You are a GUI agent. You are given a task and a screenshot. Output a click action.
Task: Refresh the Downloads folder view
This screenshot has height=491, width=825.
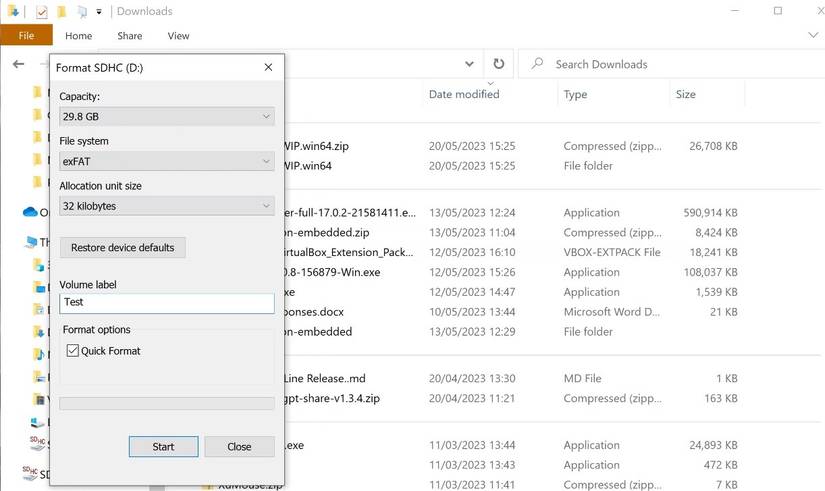tap(499, 64)
